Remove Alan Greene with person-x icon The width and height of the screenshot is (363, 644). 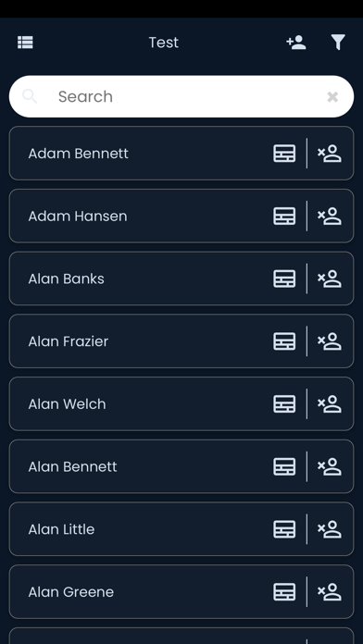(330, 592)
